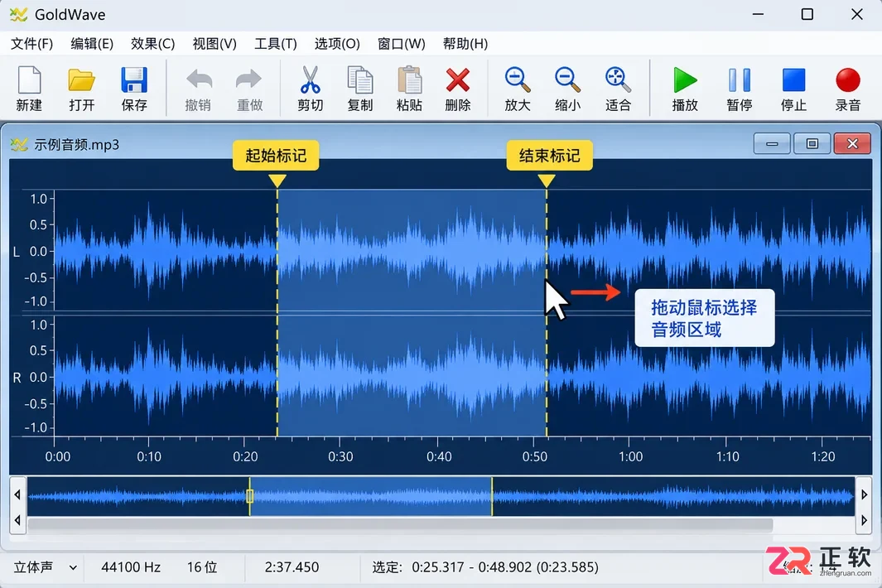Open a file with 打开 folder icon
Image resolution: width=882 pixels, height=588 pixels.
(x=81, y=89)
